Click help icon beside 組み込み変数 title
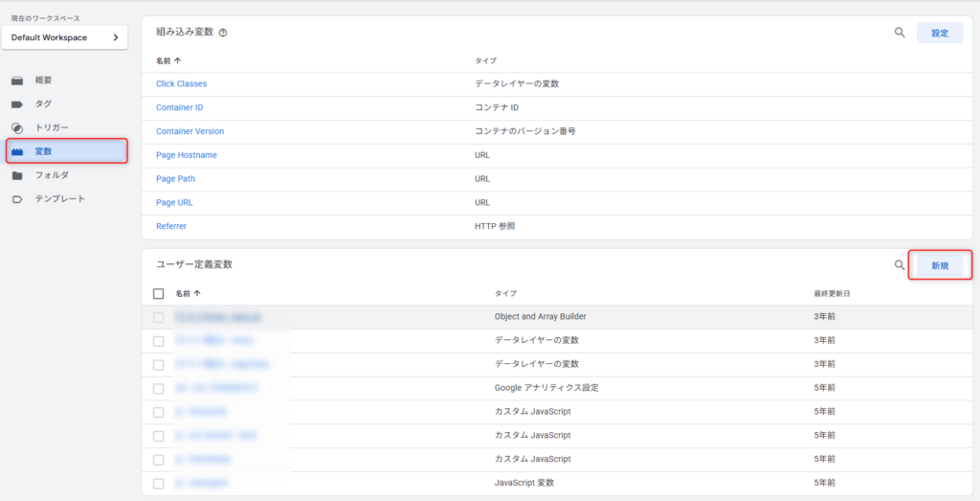The height and width of the screenshot is (501, 980). 223,33
